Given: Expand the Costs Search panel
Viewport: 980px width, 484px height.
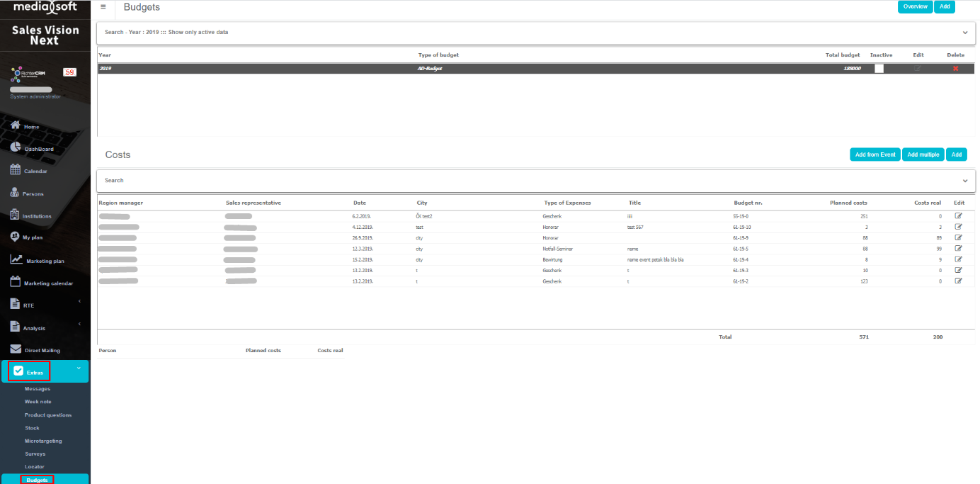Looking at the screenshot, I should pos(964,181).
